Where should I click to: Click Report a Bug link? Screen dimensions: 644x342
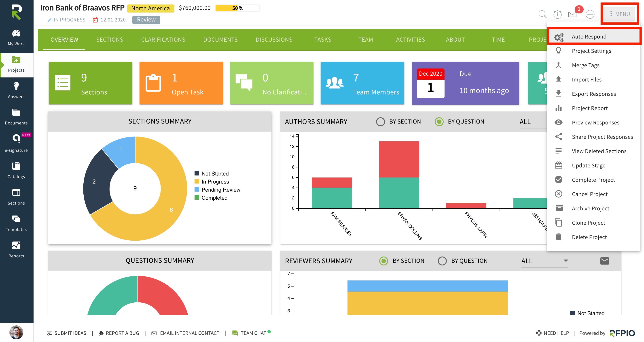(x=119, y=333)
